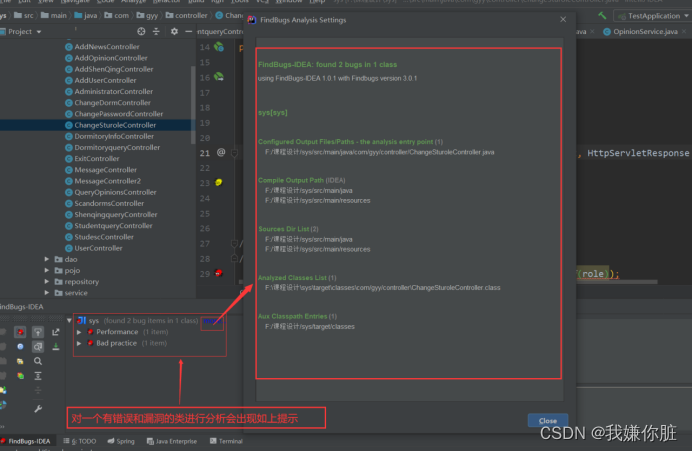This screenshot has width=693, height=452.
Task: Open the FindBugs-IDEA tool window tab
Action: coord(26,441)
